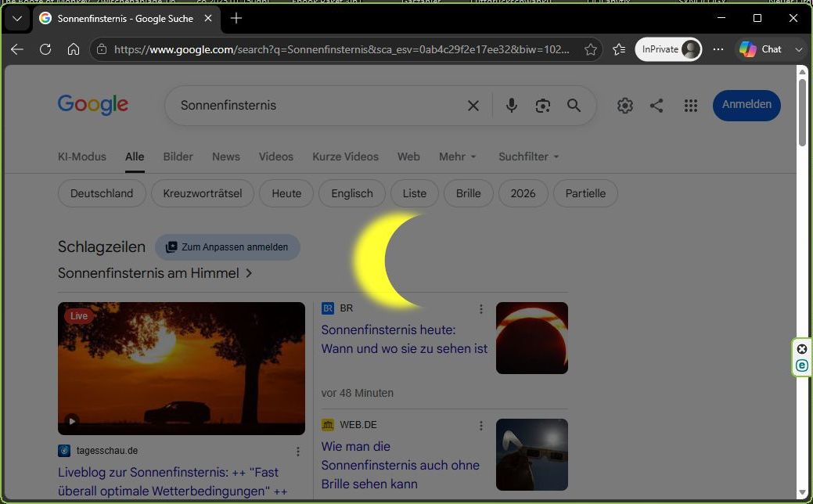This screenshot has width=813, height=504.
Task: Click the green e side widget icon
Action: (x=801, y=365)
